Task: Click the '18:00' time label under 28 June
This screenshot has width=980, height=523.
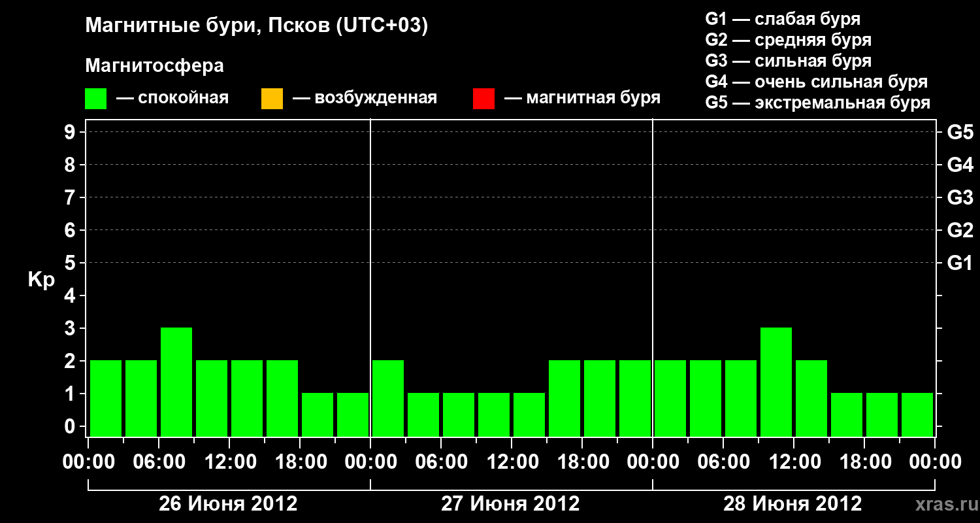Action: 864,463
